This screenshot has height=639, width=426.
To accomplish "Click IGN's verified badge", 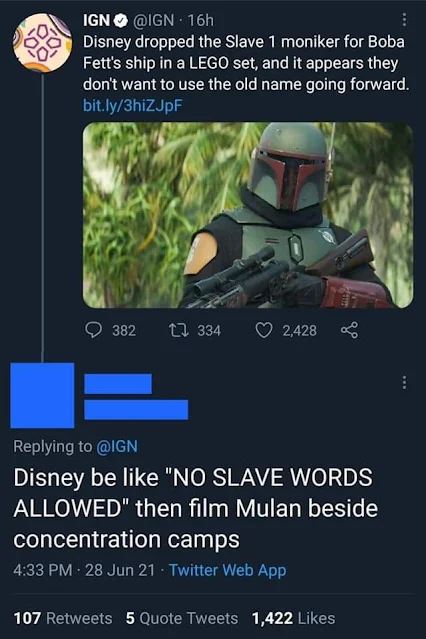I will 121,20.
